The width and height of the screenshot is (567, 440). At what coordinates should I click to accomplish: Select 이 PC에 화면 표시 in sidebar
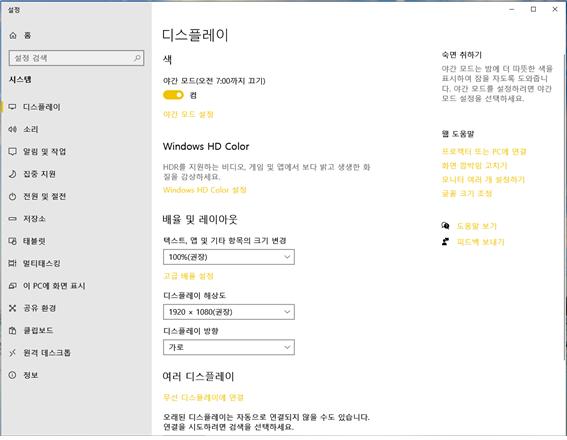click(x=76, y=286)
